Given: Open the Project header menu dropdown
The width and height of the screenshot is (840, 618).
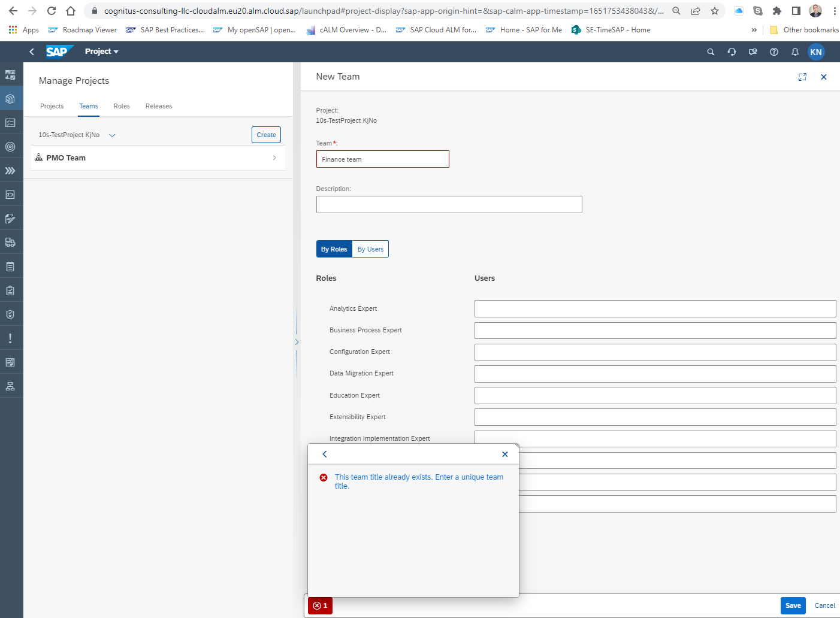Looking at the screenshot, I should click(102, 51).
